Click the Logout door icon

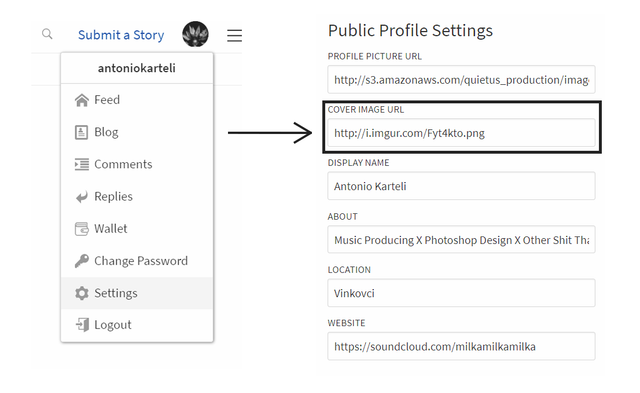tap(82, 325)
